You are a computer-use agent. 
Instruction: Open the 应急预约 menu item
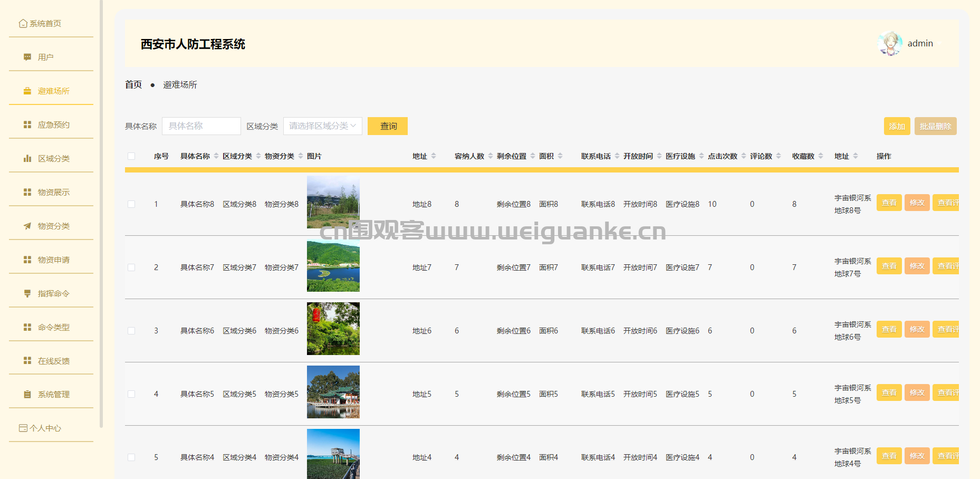(x=53, y=125)
